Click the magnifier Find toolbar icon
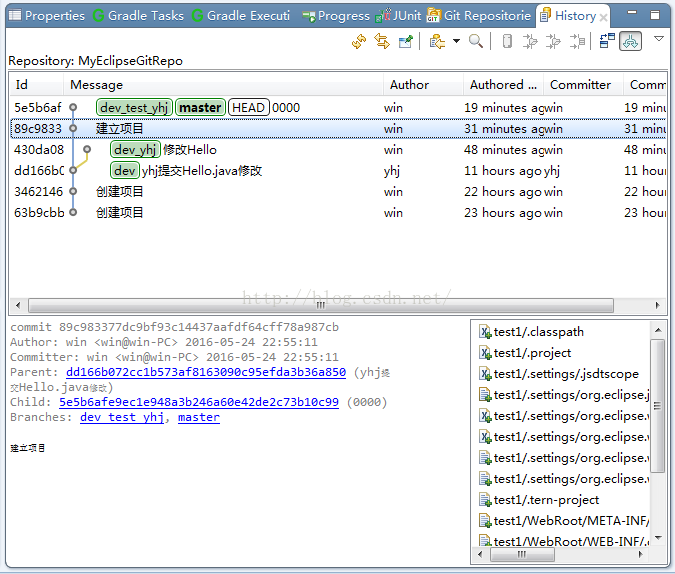675x574 pixels. click(476, 42)
